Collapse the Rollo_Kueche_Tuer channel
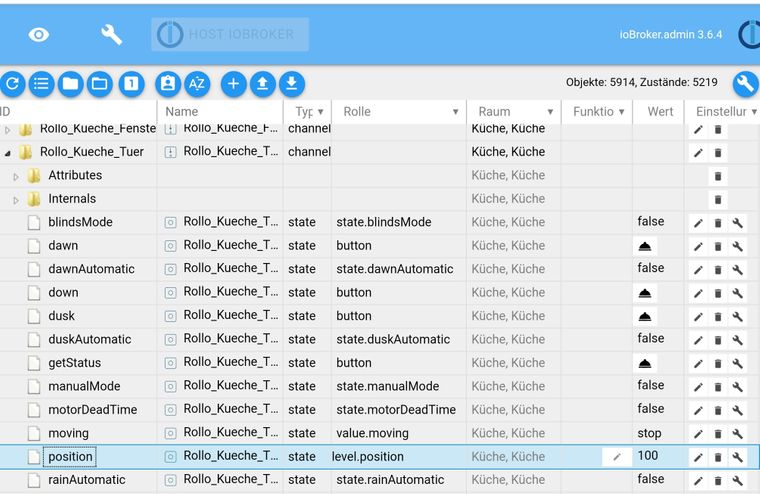760x494 pixels. [9, 153]
